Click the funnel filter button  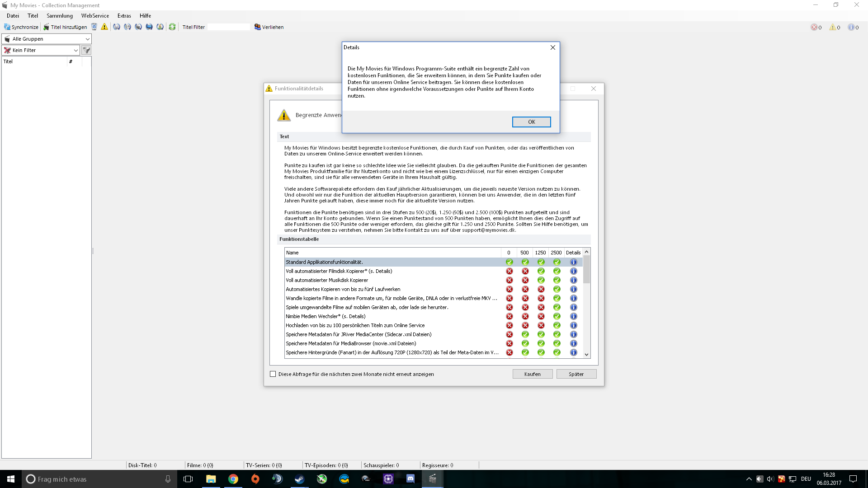click(x=86, y=50)
